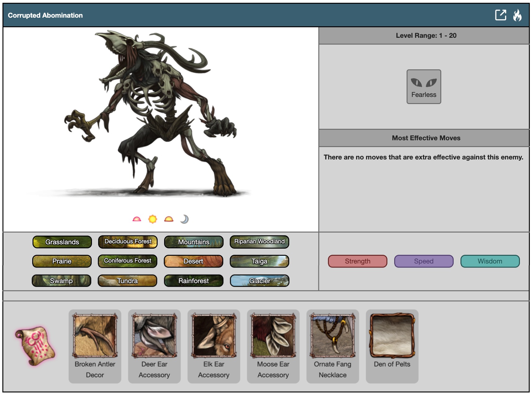Open the Broken Antler Decor item

pos(95,346)
